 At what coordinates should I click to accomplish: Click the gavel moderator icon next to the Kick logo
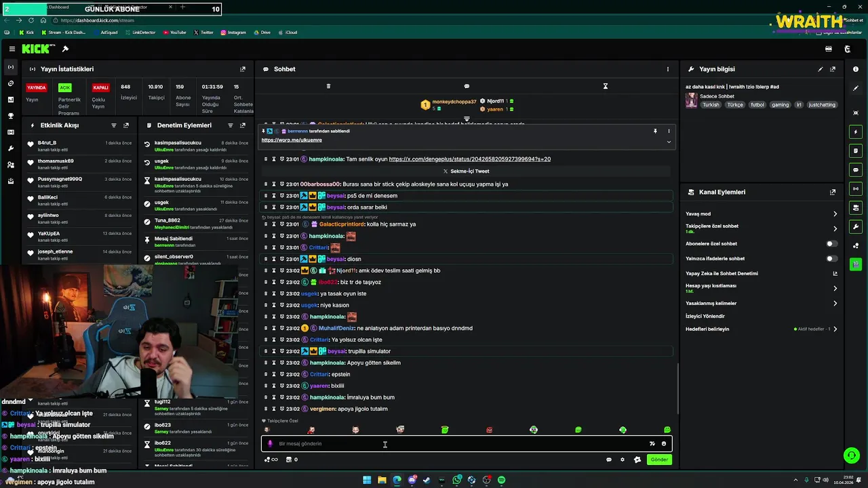65,49
